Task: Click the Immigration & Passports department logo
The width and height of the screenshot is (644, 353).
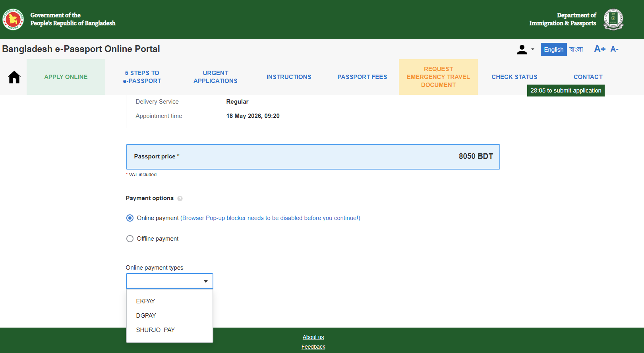Action: point(613,19)
